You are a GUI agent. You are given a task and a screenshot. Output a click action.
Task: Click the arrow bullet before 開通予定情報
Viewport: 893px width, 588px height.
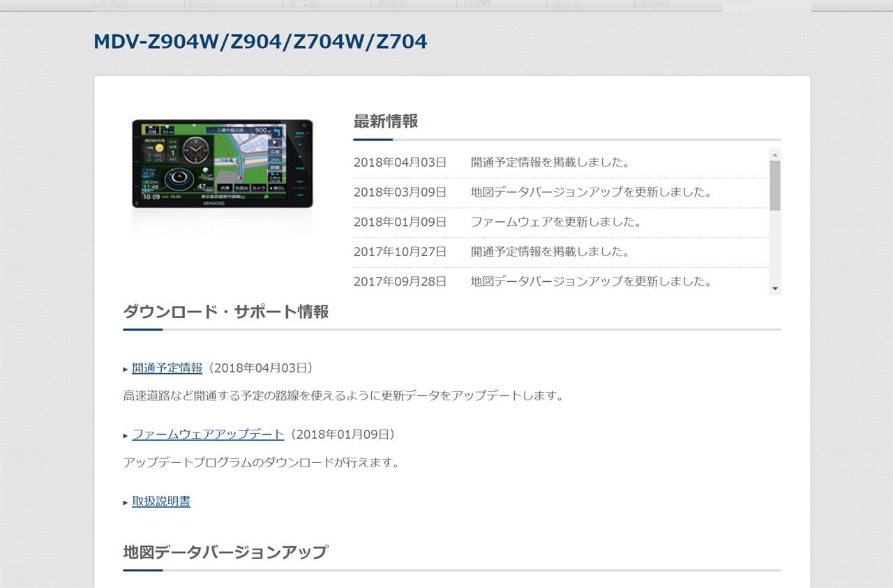126,369
